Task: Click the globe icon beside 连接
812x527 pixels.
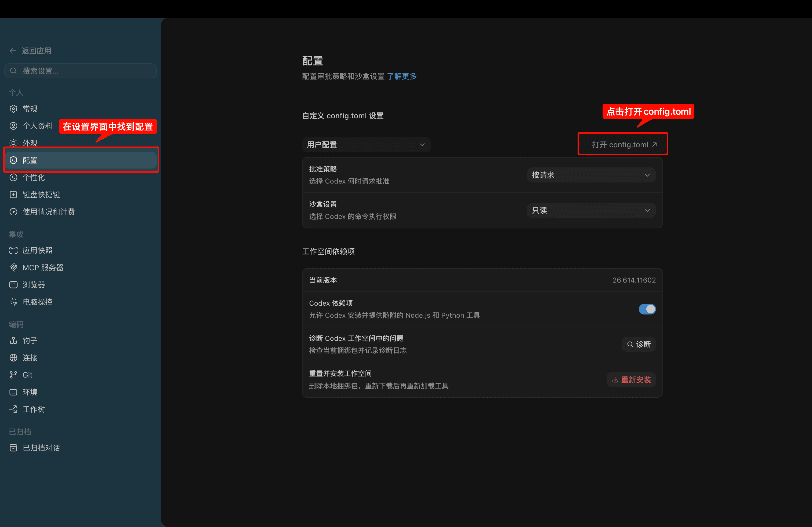Action: tap(13, 358)
